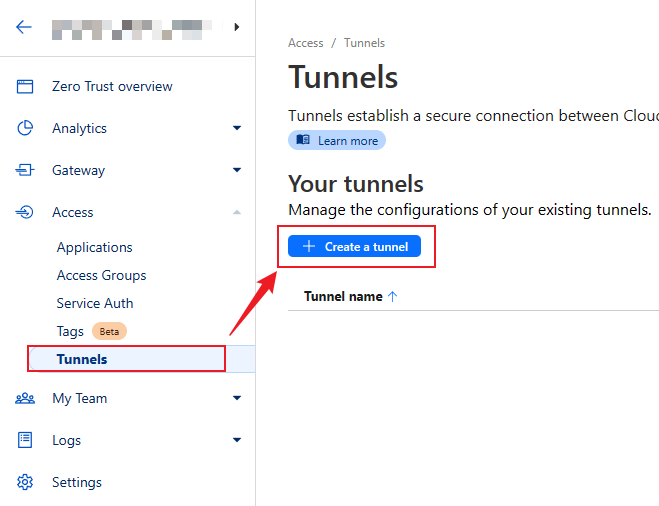Open the account switcher arrow
The width and height of the screenshot is (659, 506).
point(237,27)
